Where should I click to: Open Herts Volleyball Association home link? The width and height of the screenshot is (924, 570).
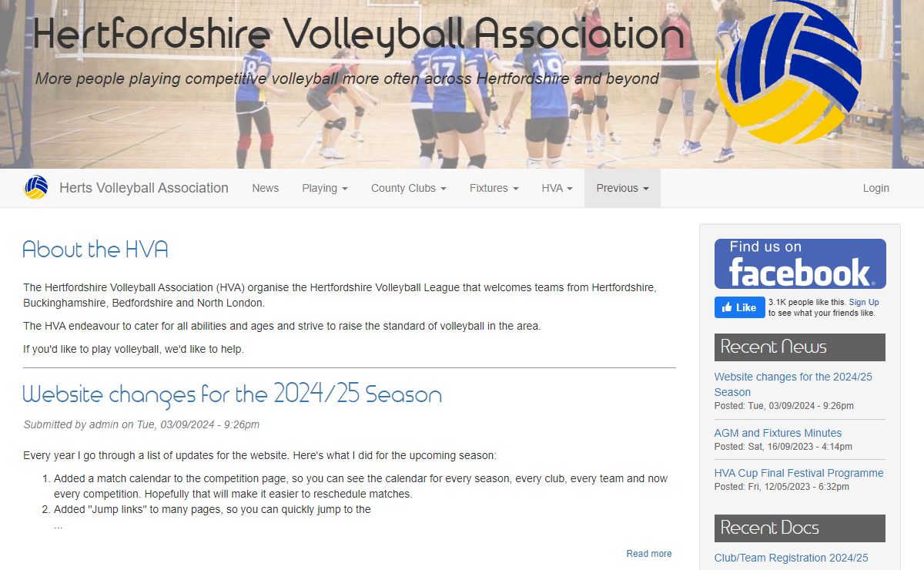coord(144,188)
